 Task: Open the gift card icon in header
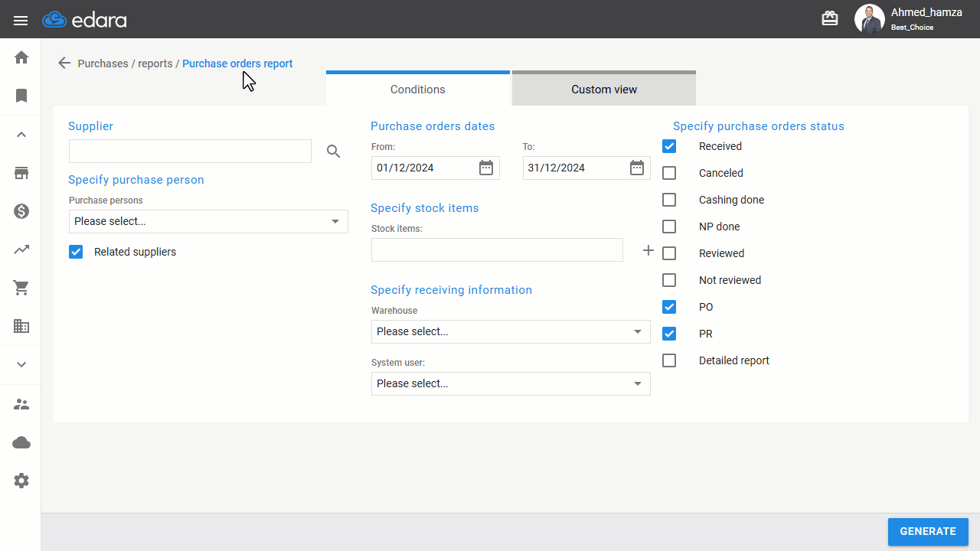tap(830, 18)
